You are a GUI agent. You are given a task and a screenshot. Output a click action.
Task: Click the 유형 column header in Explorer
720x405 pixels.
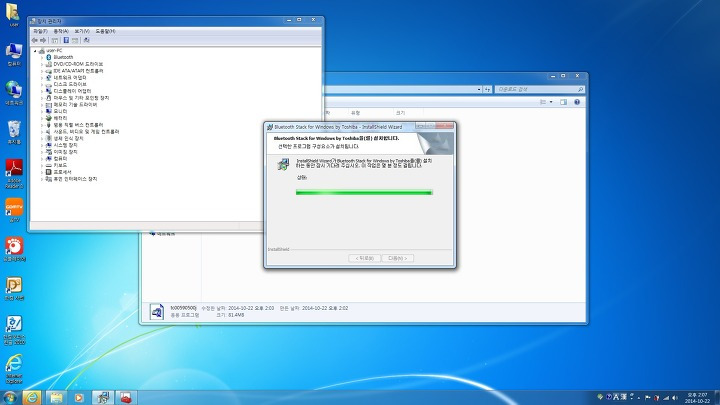(355, 113)
